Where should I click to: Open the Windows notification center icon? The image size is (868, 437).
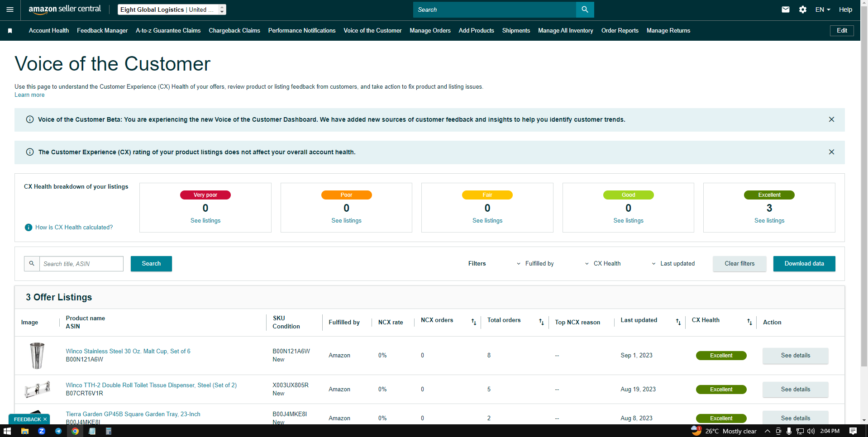click(853, 431)
